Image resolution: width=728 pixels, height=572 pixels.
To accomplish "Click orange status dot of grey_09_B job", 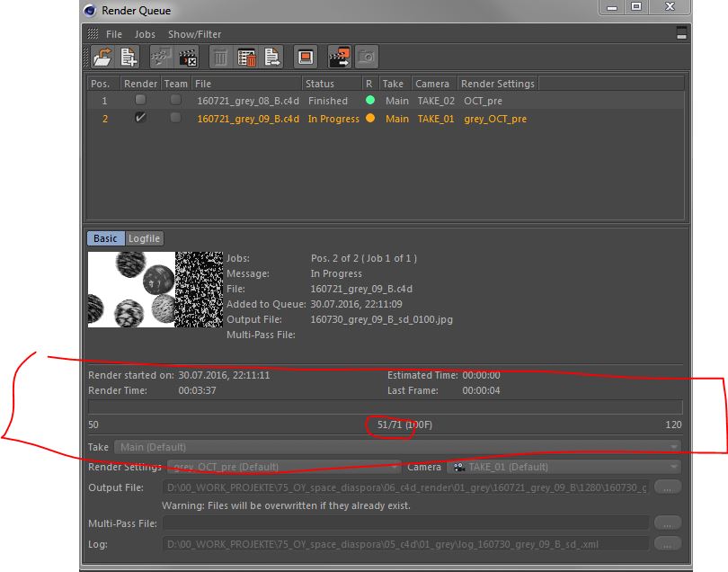I will (370, 118).
